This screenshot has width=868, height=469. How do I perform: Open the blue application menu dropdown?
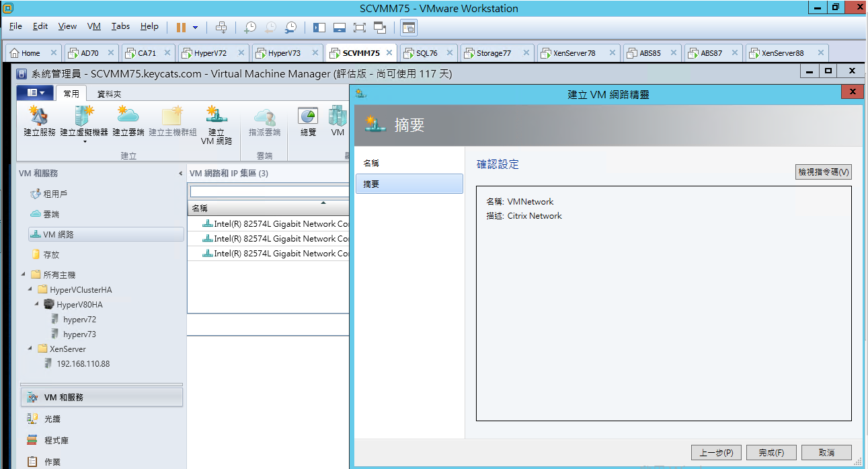point(35,93)
